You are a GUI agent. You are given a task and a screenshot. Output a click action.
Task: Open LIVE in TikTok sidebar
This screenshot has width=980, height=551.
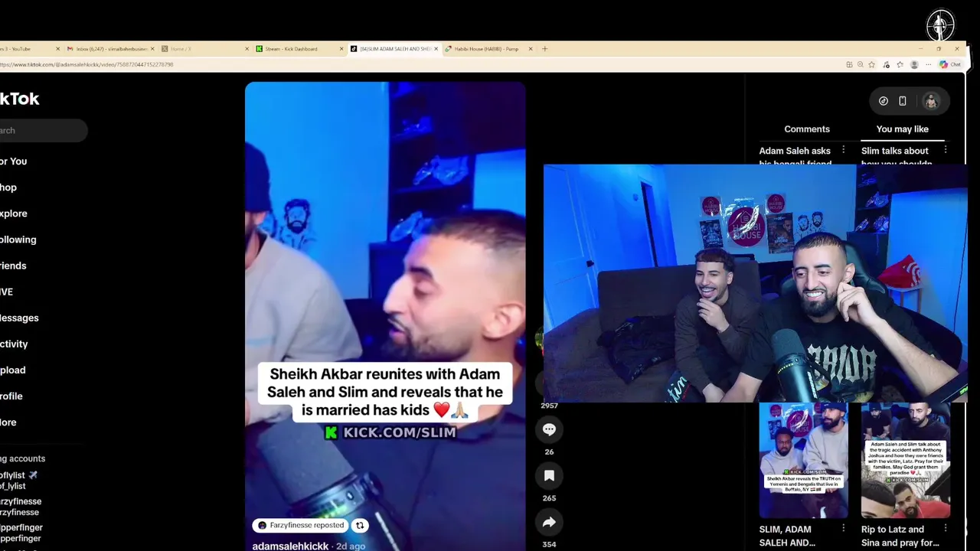tap(6, 292)
